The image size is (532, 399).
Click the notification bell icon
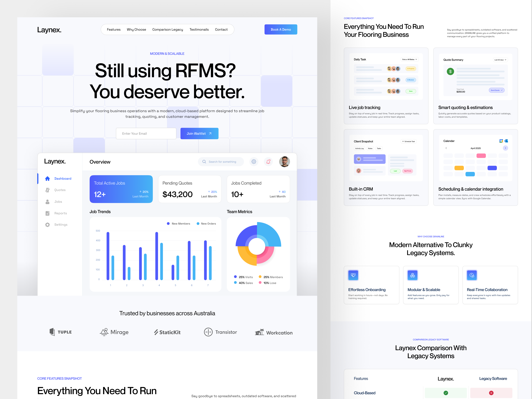pos(268,162)
